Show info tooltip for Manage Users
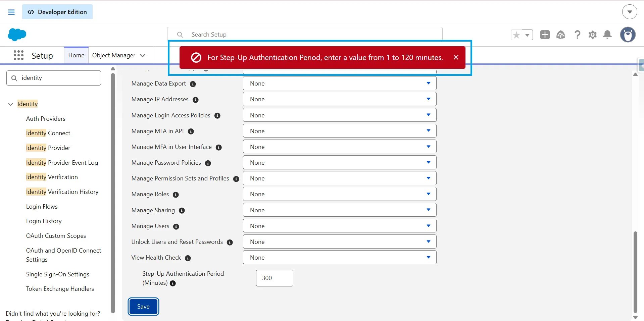This screenshot has height=321, width=644. 176,227
